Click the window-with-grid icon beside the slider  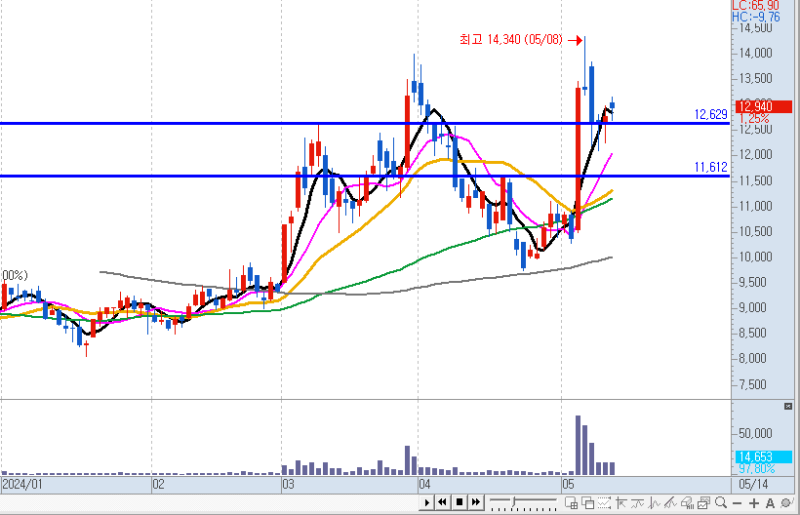(x=571, y=502)
